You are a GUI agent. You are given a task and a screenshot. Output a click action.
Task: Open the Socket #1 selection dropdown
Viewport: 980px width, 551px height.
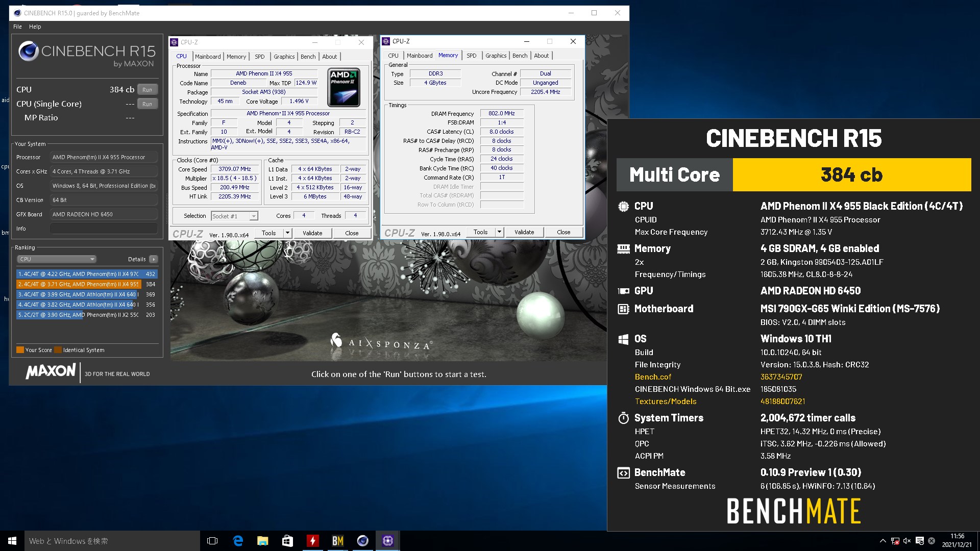[x=235, y=216]
